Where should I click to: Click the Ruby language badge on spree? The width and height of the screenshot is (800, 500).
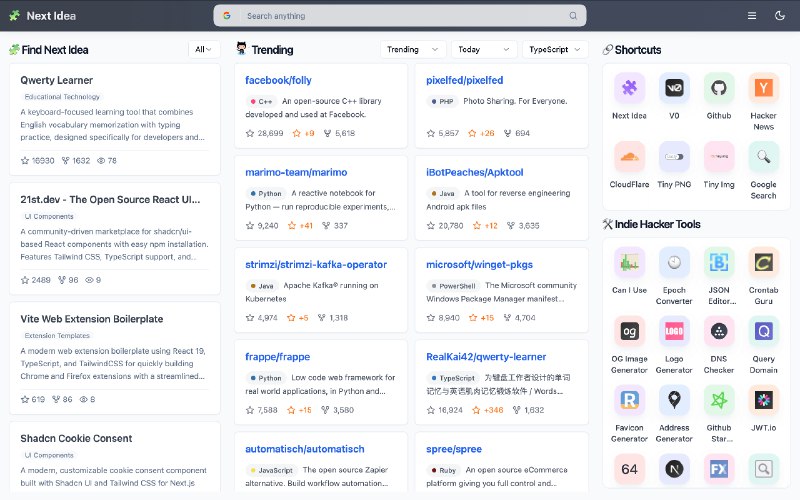click(443, 470)
